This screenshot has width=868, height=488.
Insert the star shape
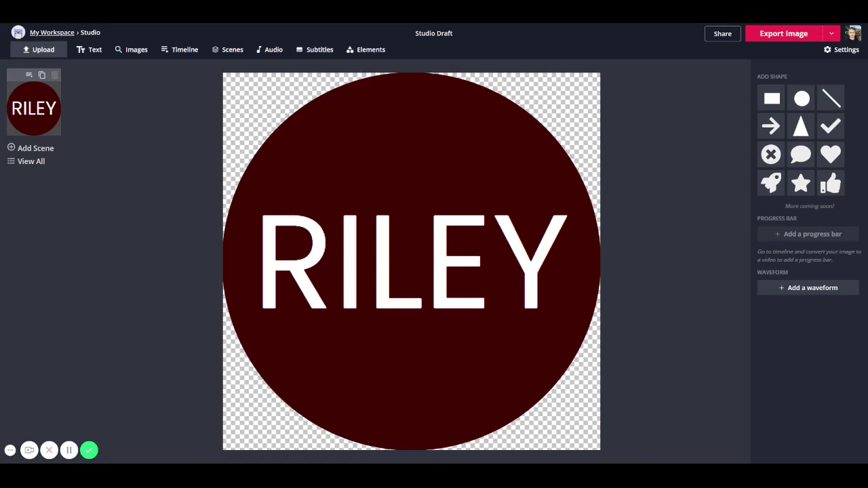801,182
